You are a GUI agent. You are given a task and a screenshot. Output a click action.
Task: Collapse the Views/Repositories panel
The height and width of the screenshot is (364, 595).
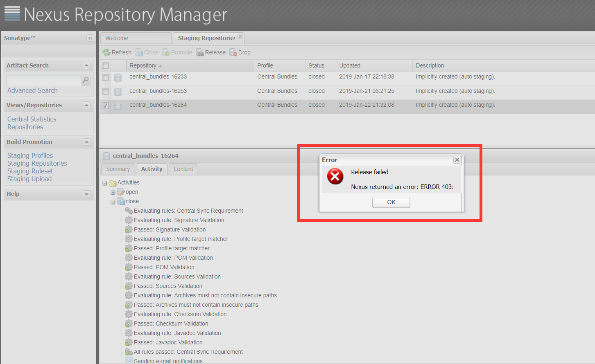86,105
